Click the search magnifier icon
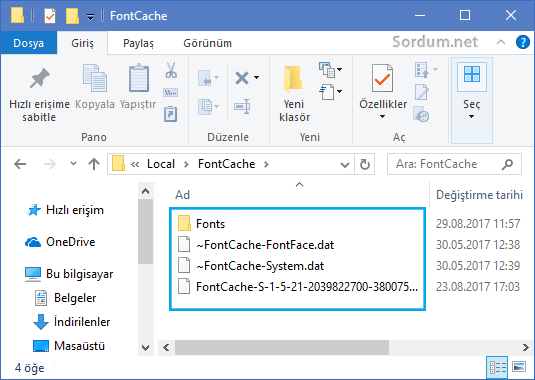The height and width of the screenshot is (380, 535). 508,164
